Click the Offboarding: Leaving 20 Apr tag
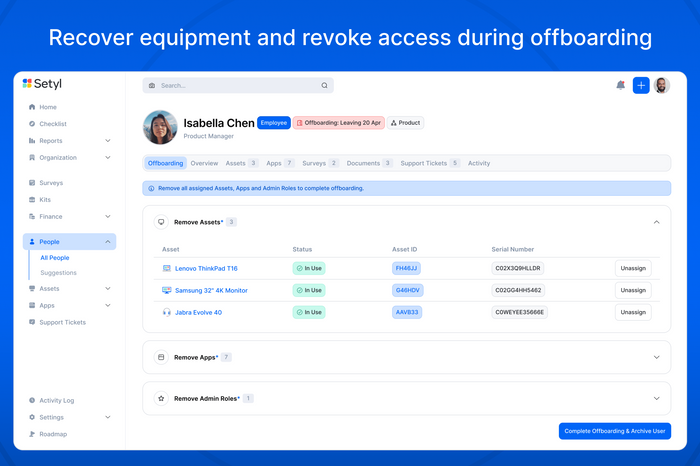Image resolution: width=700 pixels, height=466 pixels. click(338, 123)
